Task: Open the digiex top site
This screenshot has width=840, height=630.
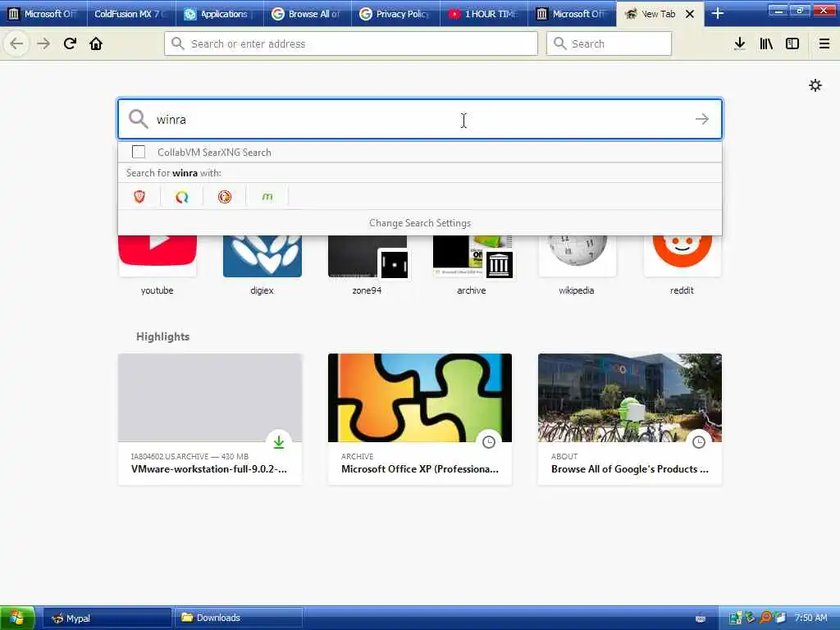Action: coord(262,265)
